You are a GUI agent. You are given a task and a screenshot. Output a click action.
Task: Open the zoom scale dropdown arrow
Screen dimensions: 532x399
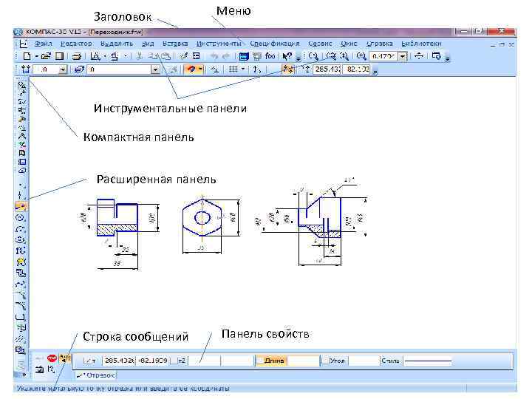[403, 56]
